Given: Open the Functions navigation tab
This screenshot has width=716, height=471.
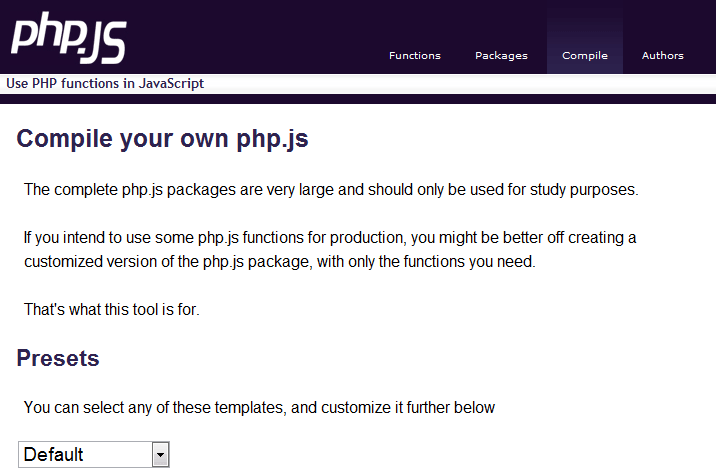Looking at the screenshot, I should point(415,56).
